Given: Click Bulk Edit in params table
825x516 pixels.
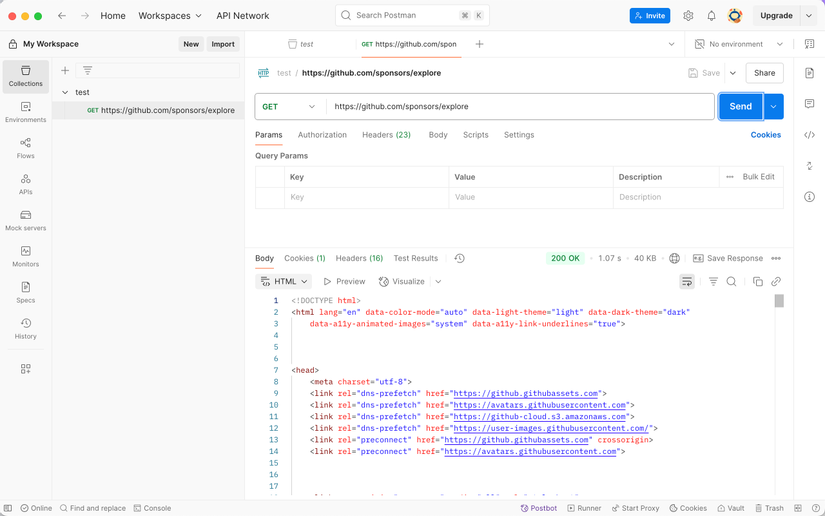Looking at the screenshot, I should pyautogui.click(x=758, y=177).
